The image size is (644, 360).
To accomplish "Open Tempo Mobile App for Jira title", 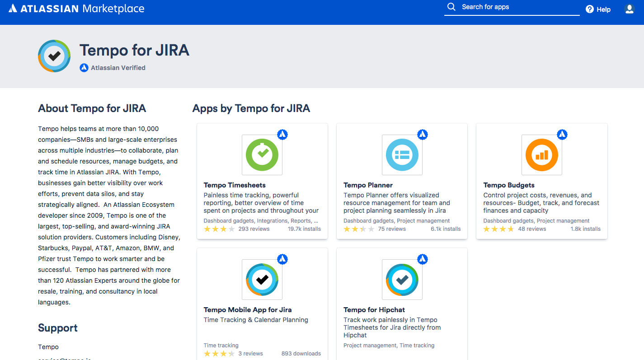I will pos(248,310).
